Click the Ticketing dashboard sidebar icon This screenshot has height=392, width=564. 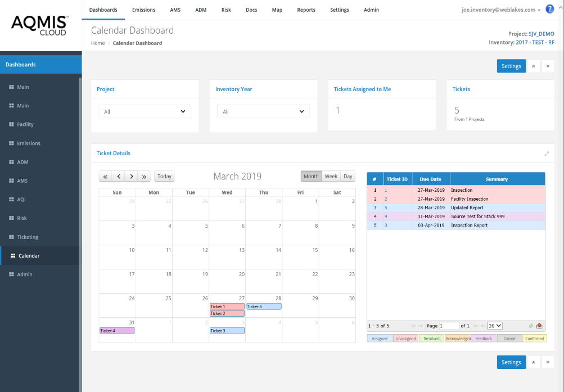[11, 237]
